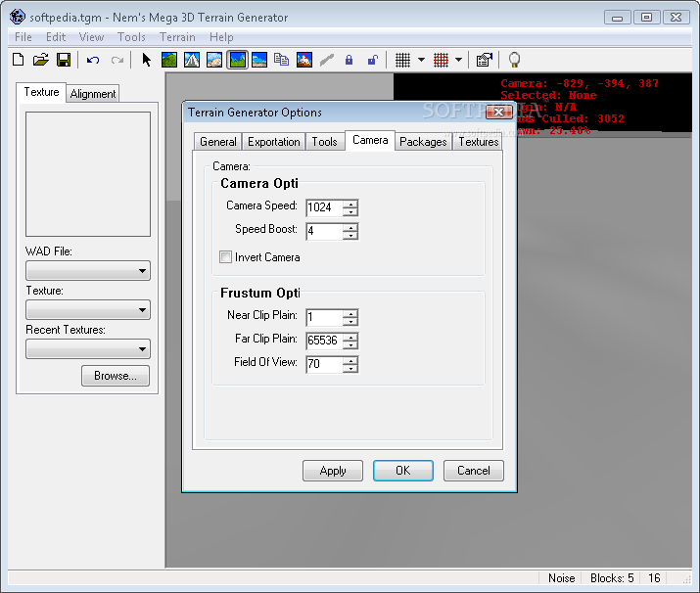Increase Speed Boost with up spinner

tap(350, 227)
